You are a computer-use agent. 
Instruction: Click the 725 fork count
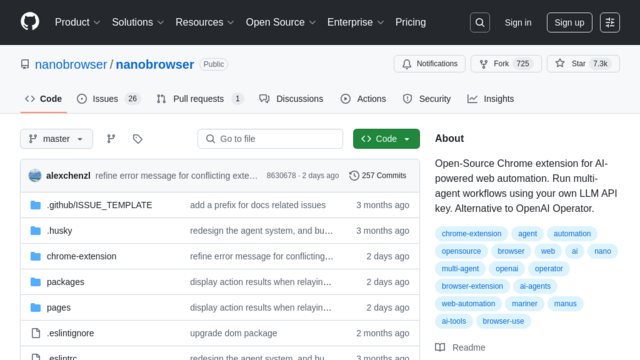tap(522, 64)
